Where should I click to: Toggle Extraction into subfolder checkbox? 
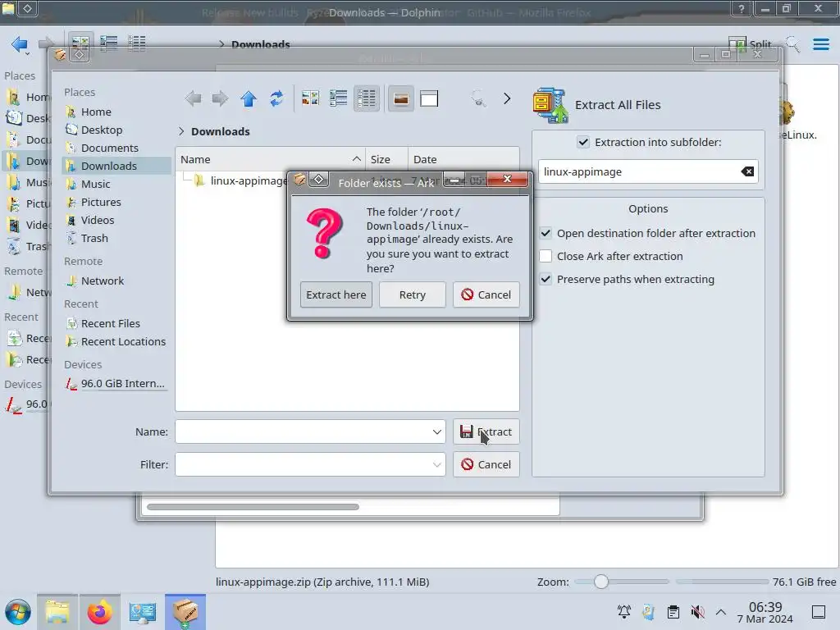[x=583, y=142]
